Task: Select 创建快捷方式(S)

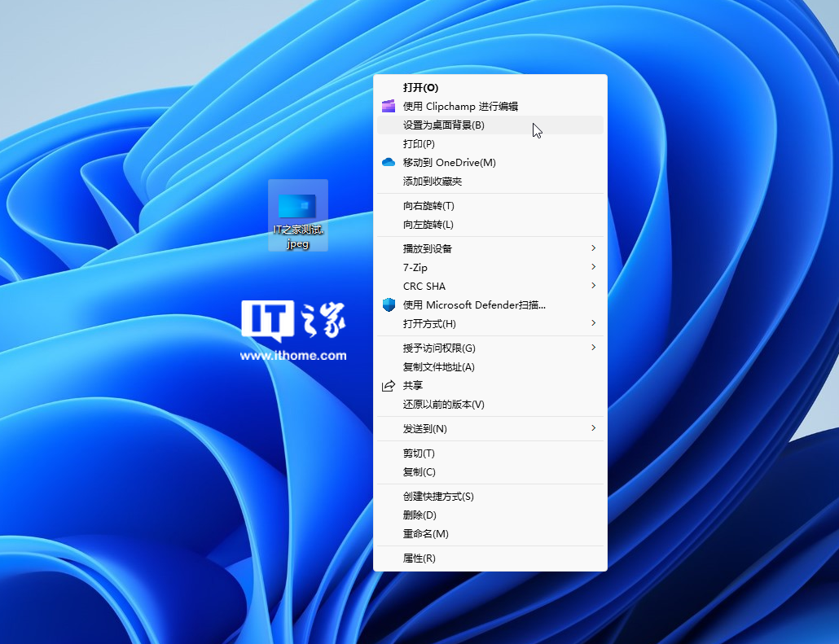Action: [x=490, y=497]
